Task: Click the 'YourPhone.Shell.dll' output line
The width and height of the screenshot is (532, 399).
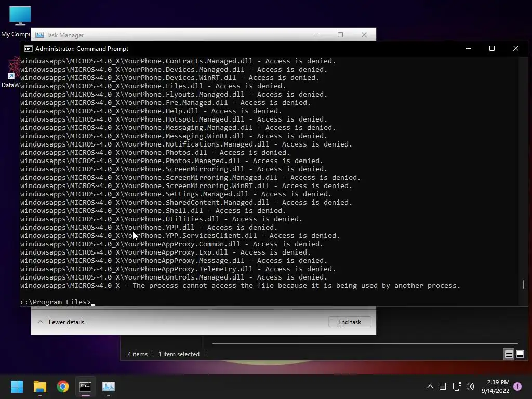Action: pyautogui.click(x=153, y=211)
